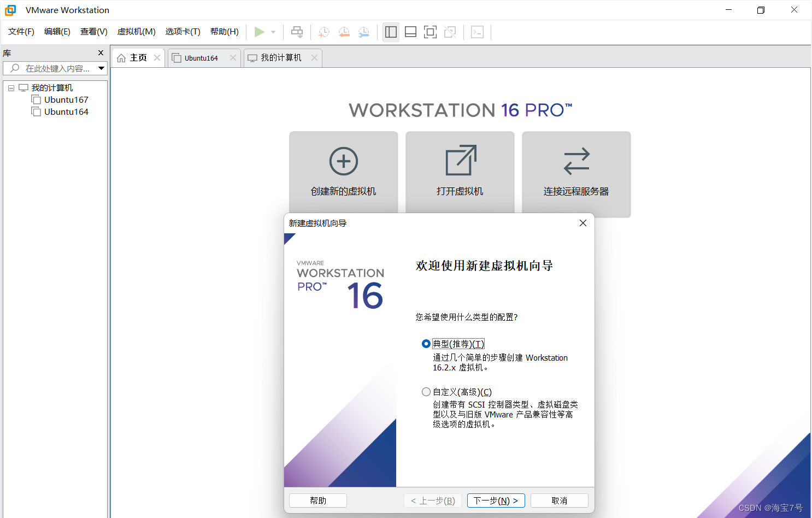This screenshot has height=518, width=812.
Task: Select the 典型(推荐) radio option
Action: click(426, 344)
